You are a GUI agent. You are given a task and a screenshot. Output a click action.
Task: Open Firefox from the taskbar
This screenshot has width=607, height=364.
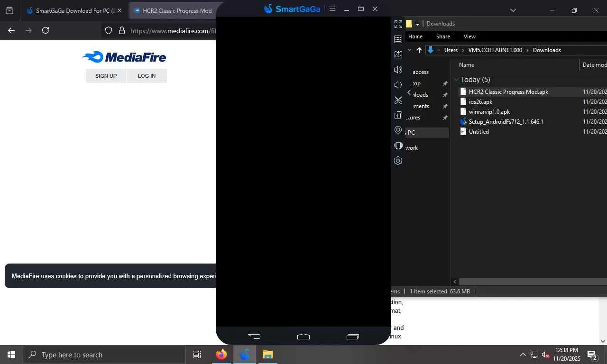(x=221, y=355)
